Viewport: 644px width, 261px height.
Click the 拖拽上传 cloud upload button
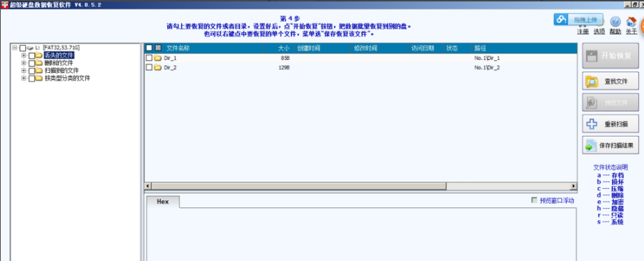[x=578, y=19]
